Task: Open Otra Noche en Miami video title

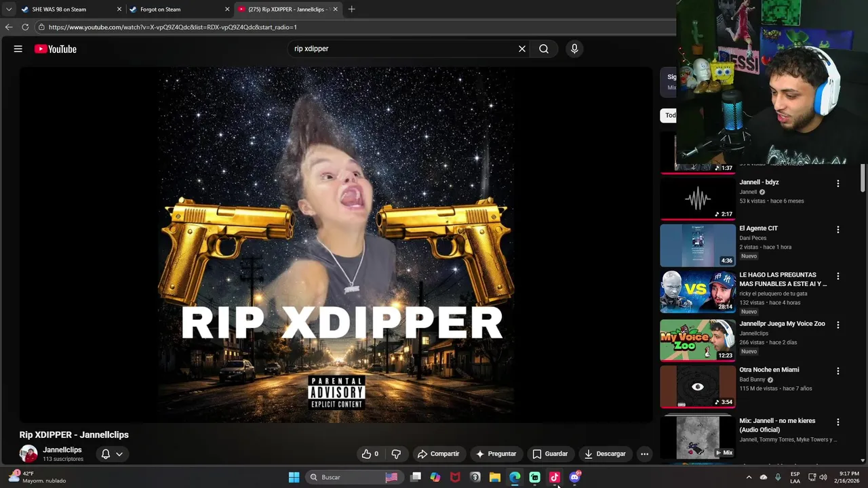Action: [769, 370]
